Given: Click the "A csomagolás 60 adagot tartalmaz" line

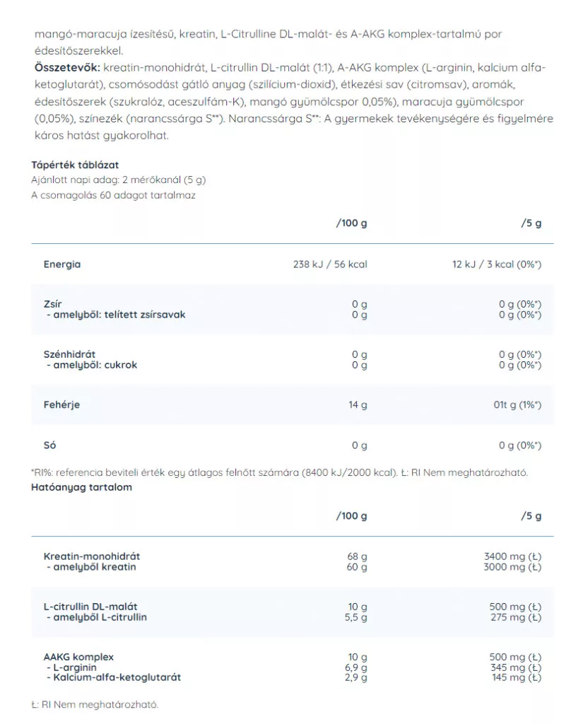Looking at the screenshot, I should pyautogui.click(x=113, y=195).
